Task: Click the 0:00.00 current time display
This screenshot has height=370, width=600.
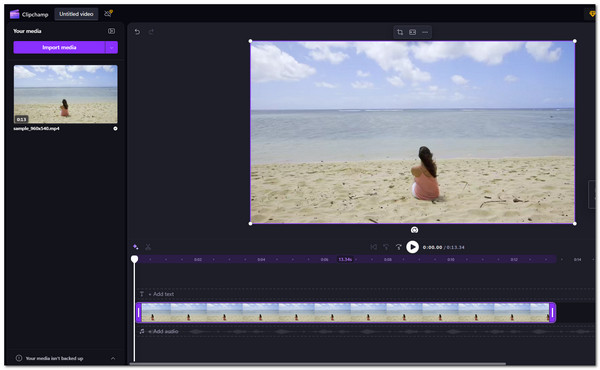Action: coord(432,248)
